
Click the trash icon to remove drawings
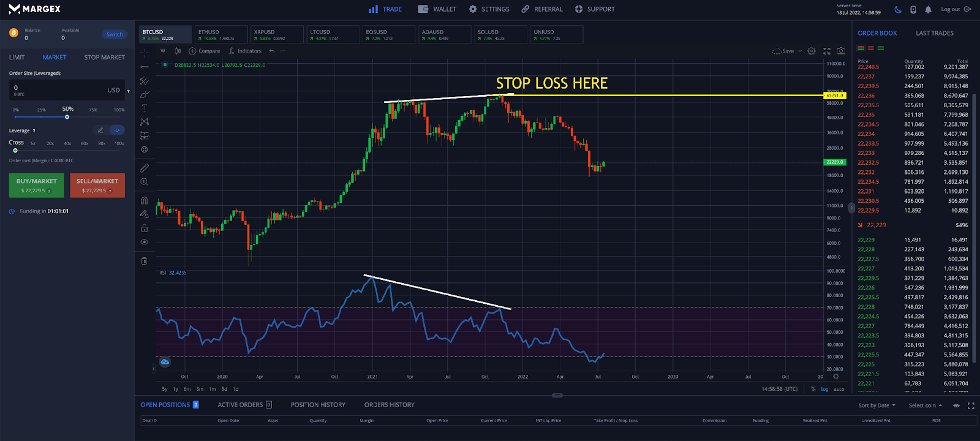pyautogui.click(x=145, y=261)
